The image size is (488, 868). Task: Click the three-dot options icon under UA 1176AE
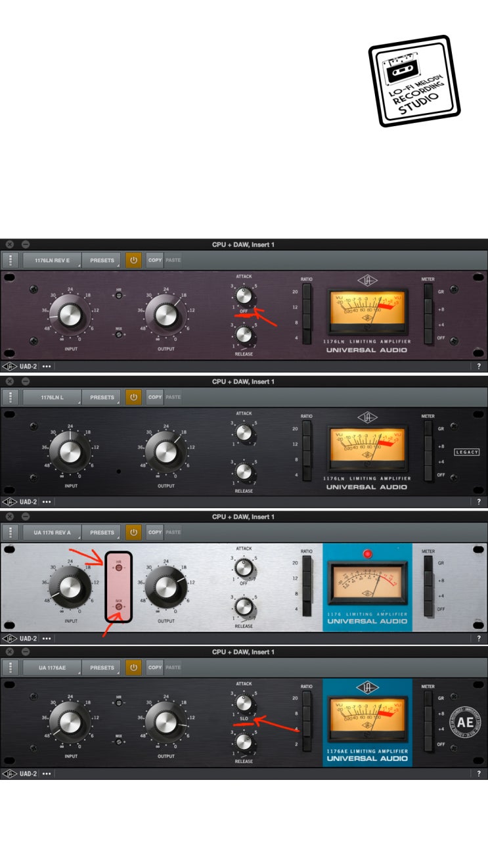[x=47, y=773]
